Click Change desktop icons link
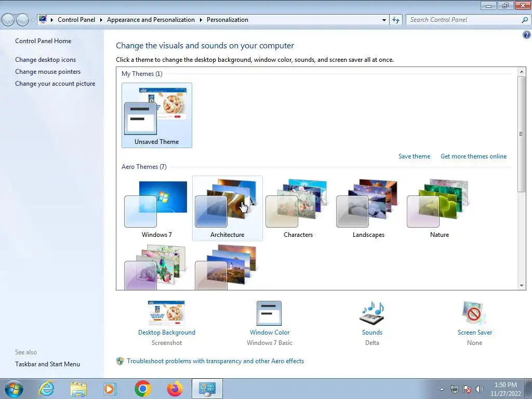 coord(46,60)
